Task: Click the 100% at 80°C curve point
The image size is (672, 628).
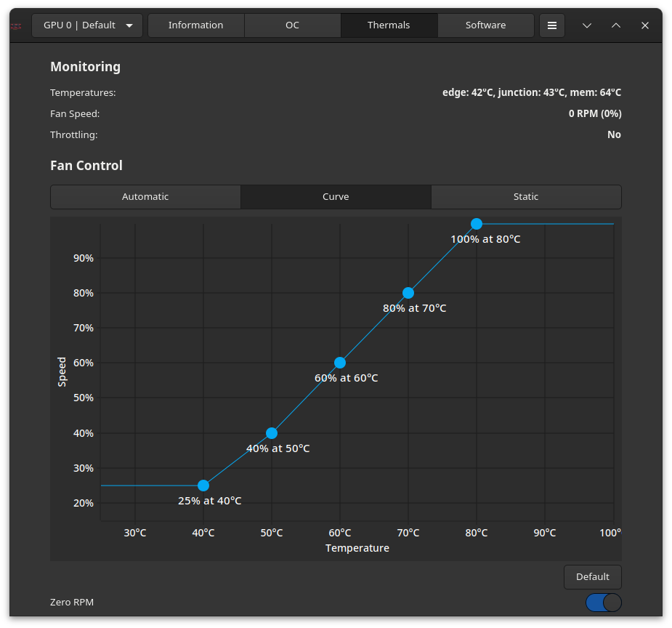Action: [x=477, y=224]
